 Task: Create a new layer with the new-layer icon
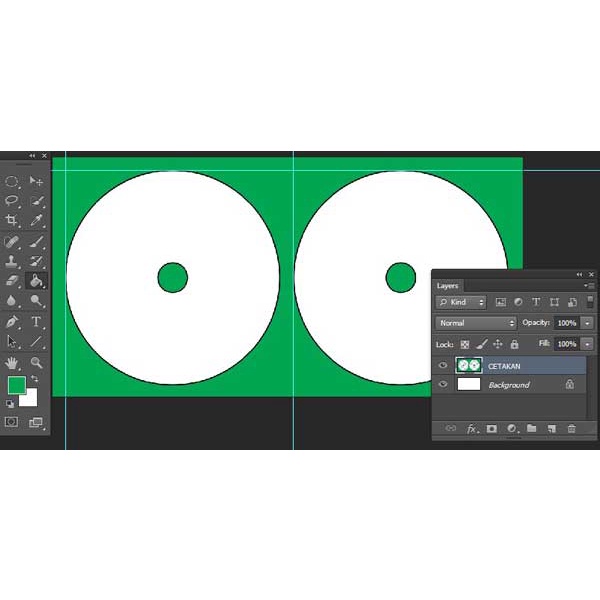[551, 428]
